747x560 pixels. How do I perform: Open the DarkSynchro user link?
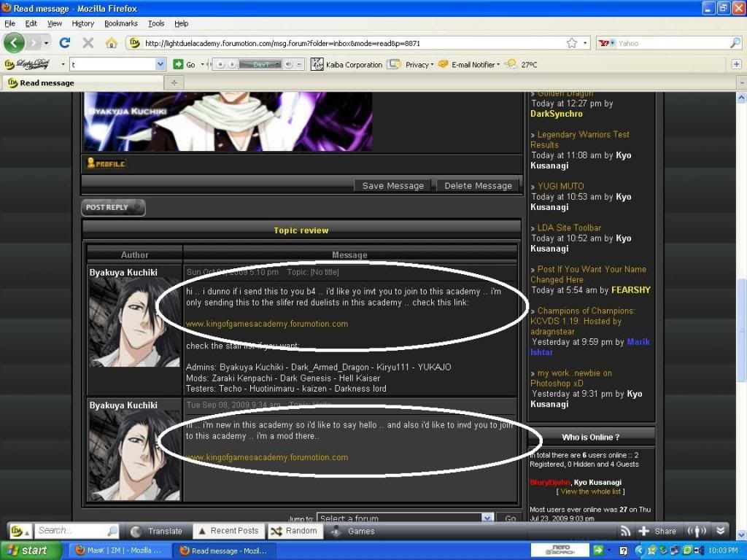(x=557, y=114)
